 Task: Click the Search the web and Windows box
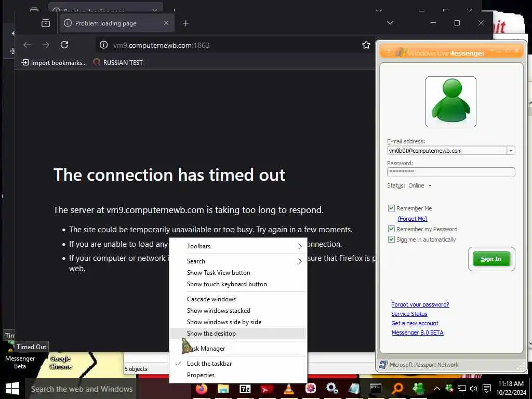(82, 389)
